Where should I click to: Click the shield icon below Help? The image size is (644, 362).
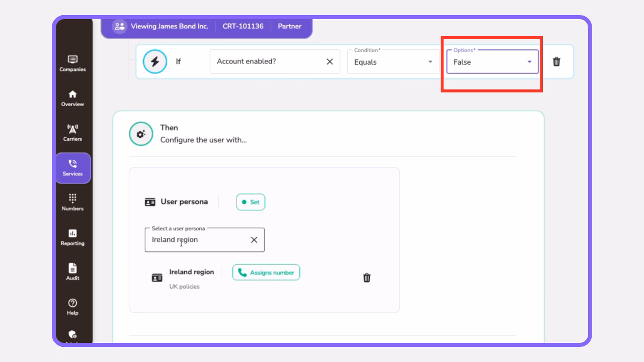coord(72,335)
